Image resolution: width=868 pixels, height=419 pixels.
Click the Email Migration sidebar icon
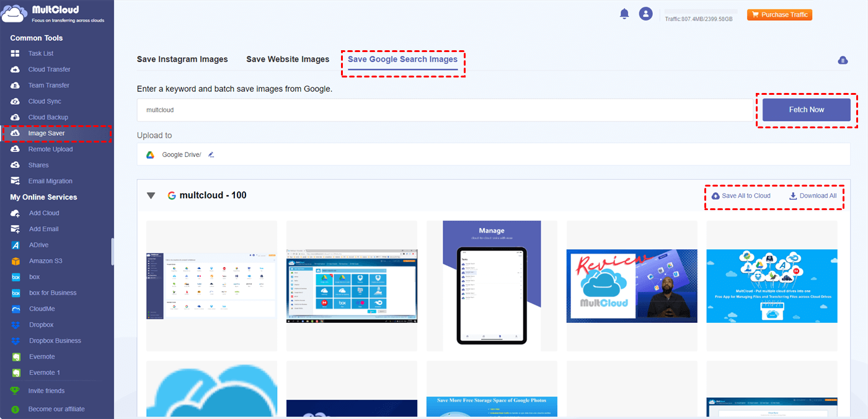(x=15, y=181)
